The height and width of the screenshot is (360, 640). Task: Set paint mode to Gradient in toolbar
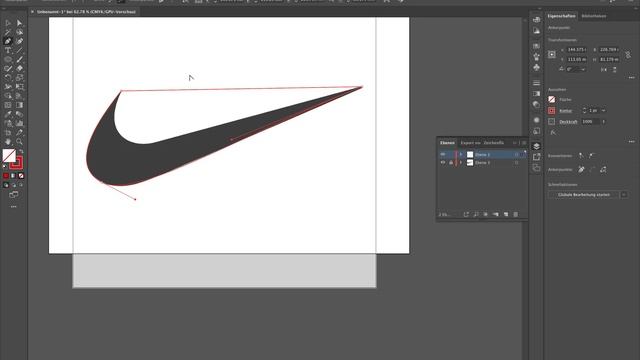coord(13,176)
